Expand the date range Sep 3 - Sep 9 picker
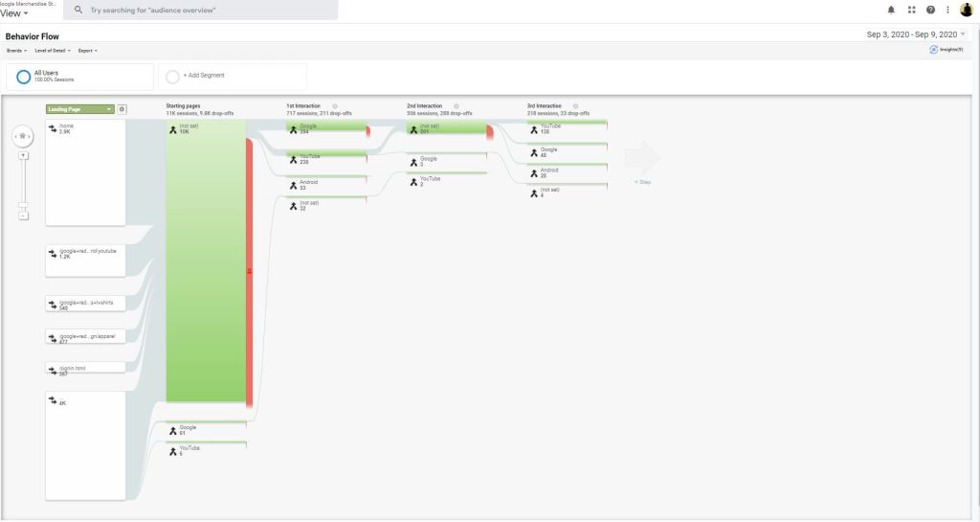This screenshot has width=980, height=522. click(916, 34)
